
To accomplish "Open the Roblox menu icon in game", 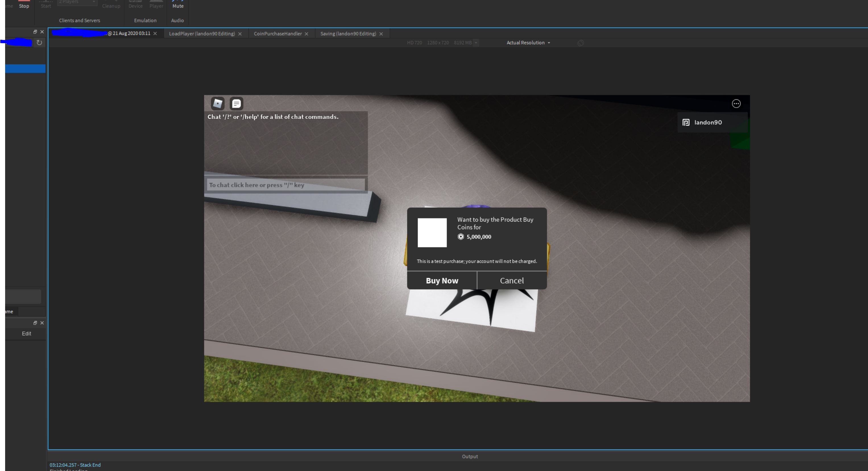I will pos(218,103).
